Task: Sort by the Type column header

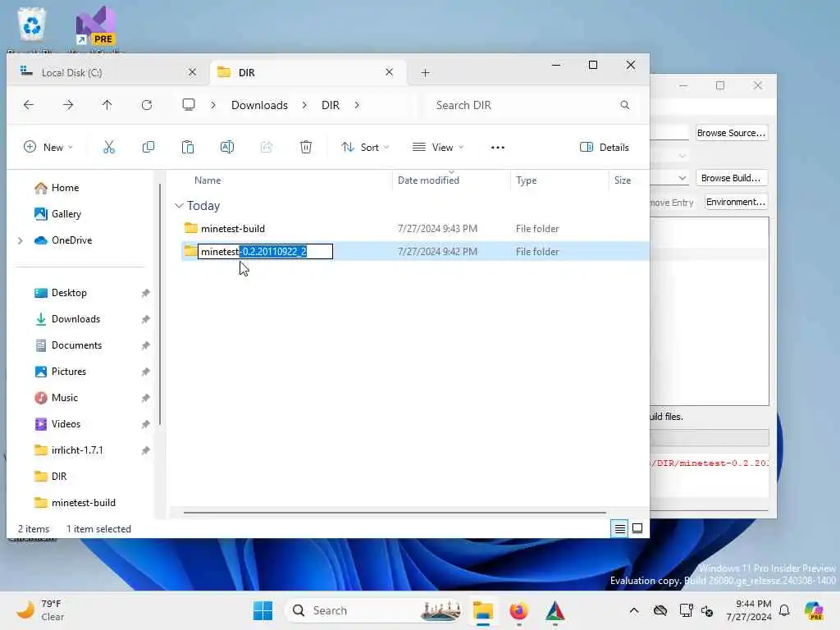Action: 526,180
